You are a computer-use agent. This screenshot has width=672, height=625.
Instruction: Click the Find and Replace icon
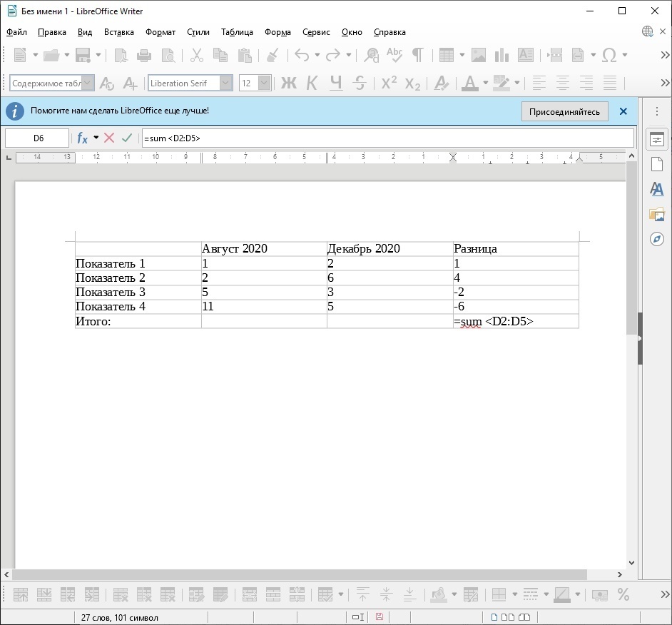(372, 55)
